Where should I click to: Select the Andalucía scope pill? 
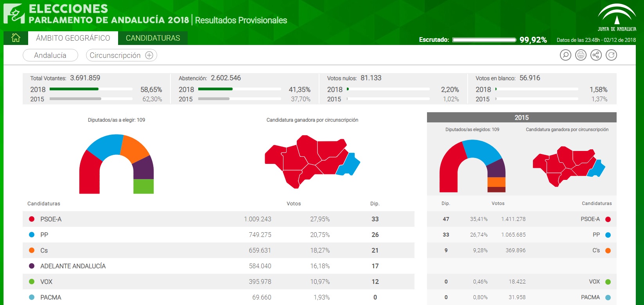pos(50,56)
